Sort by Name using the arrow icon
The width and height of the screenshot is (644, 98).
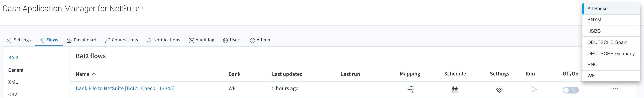pos(94,74)
